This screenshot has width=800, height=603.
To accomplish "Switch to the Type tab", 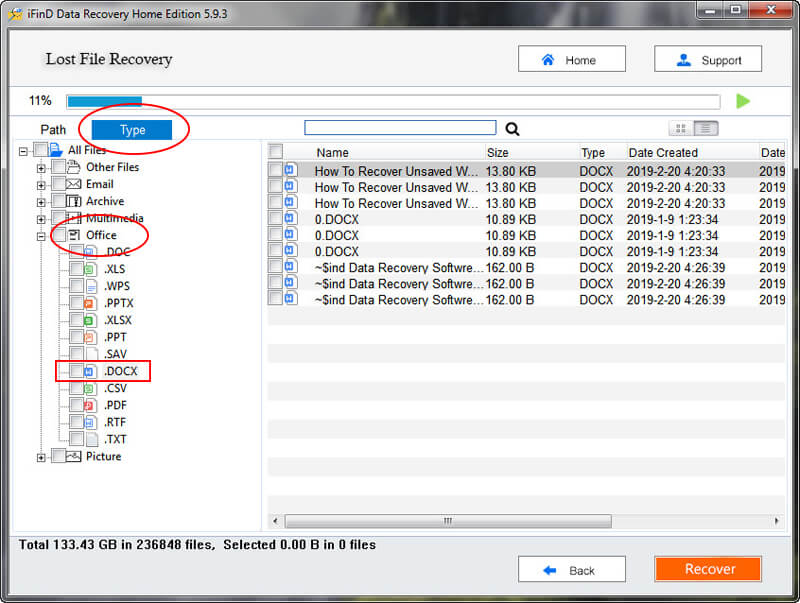I will pyautogui.click(x=132, y=130).
